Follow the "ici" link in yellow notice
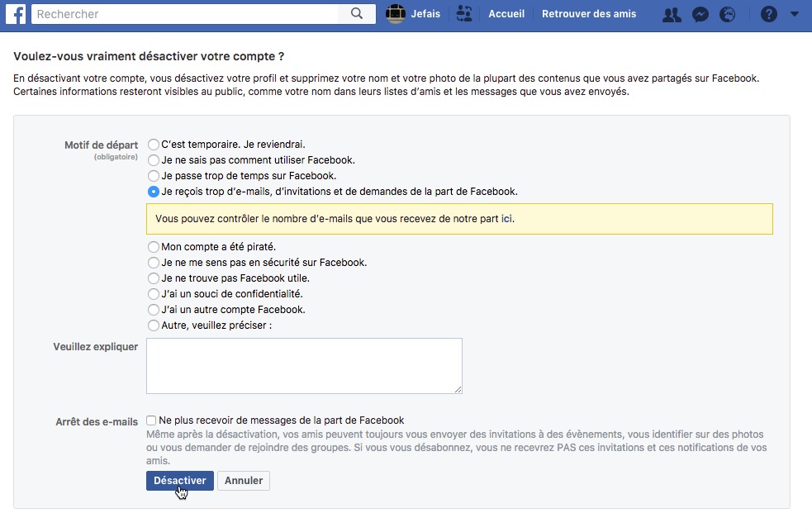 pyautogui.click(x=506, y=219)
